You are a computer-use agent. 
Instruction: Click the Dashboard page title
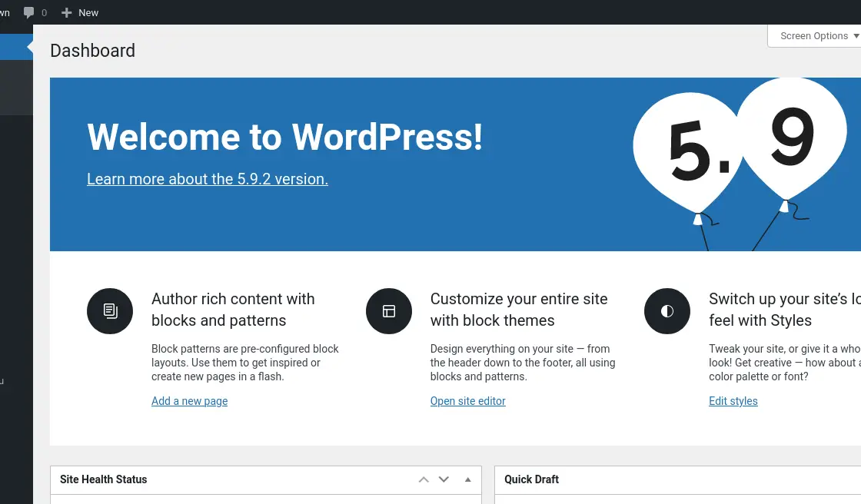coord(93,51)
